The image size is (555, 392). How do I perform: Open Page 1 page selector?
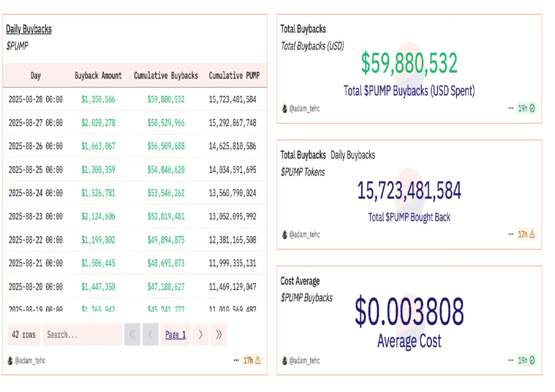[176, 335]
